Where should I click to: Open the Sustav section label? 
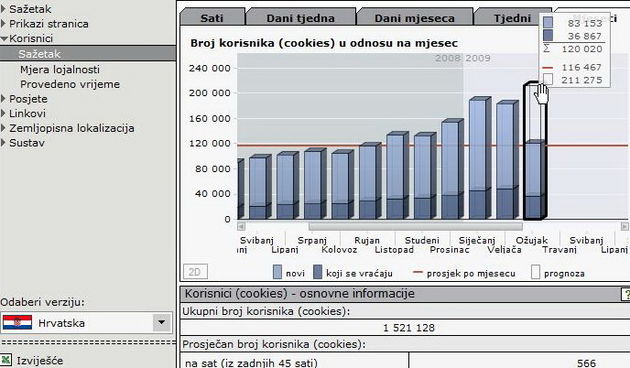click(x=27, y=143)
